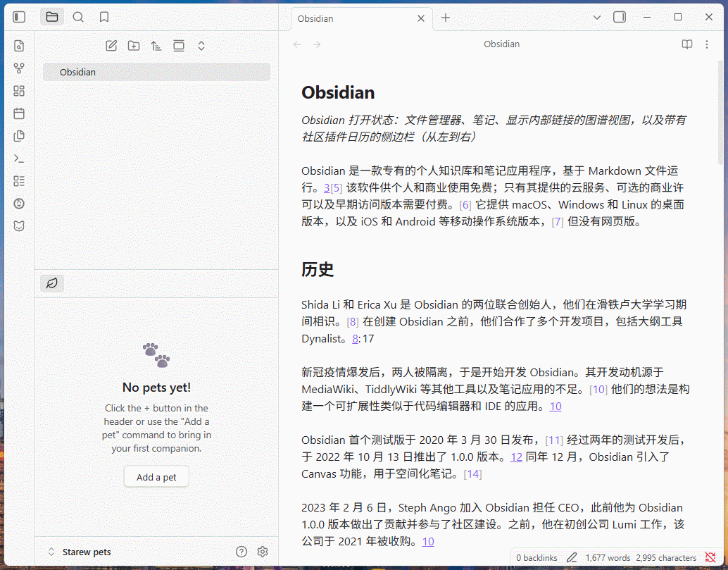The height and width of the screenshot is (570, 728).
Task: Select the Obsidian note tab
Action: (x=362, y=18)
